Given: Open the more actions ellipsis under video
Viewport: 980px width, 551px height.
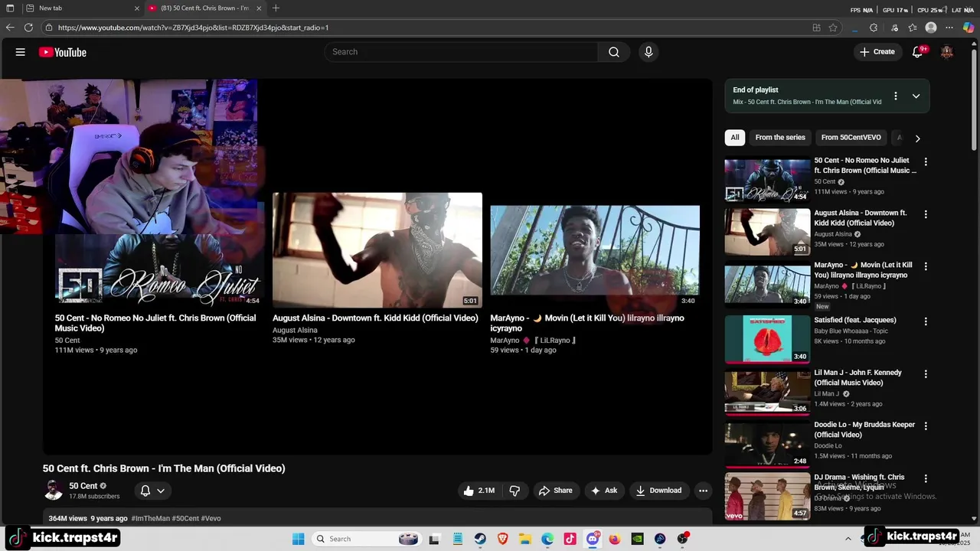Looking at the screenshot, I should [x=703, y=491].
